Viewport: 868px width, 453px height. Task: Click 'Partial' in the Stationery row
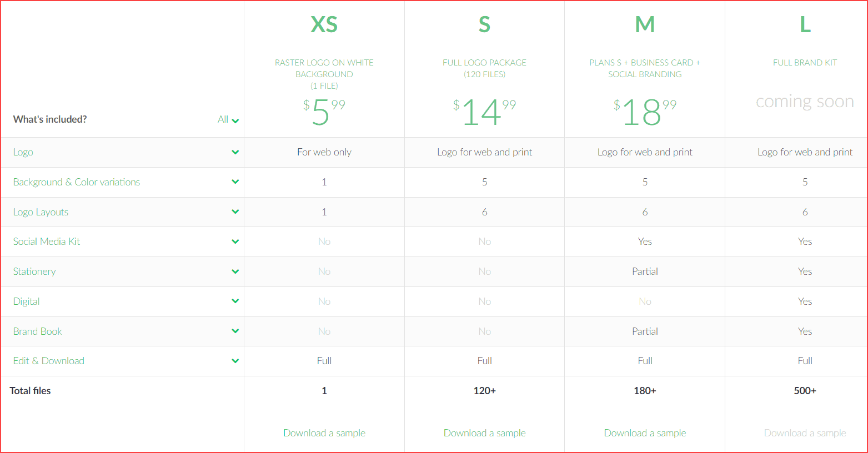pyautogui.click(x=645, y=271)
